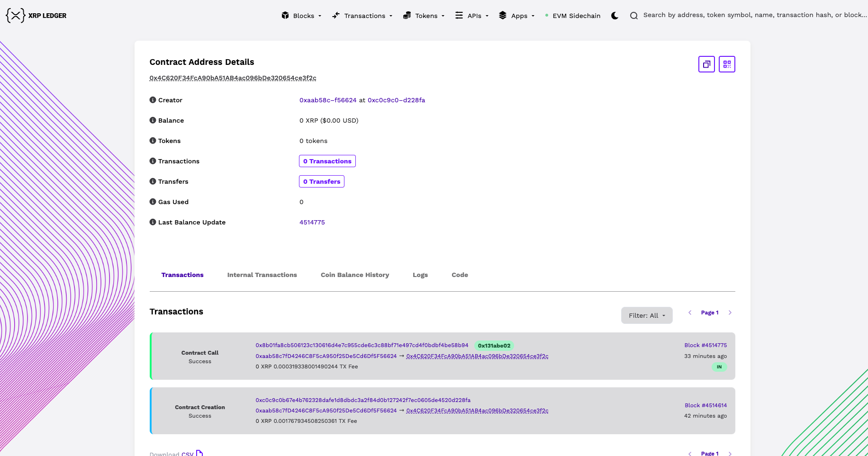868x456 pixels.
Task: Click the Transactions row info icon
Action: tap(153, 161)
